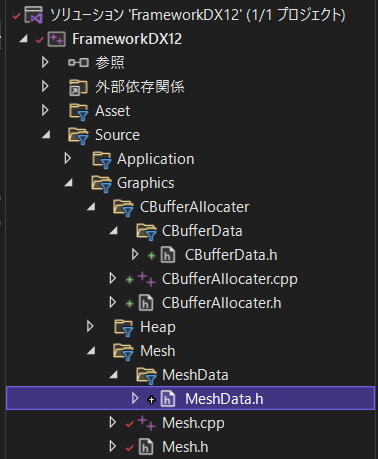Click the external dependencies folder icon

[x=78, y=87]
